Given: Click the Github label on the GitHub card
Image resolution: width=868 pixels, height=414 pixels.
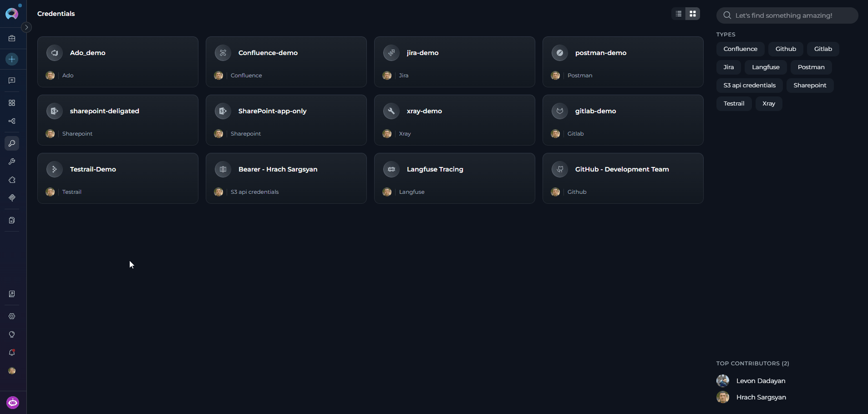Looking at the screenshot, I should [577, 192].
